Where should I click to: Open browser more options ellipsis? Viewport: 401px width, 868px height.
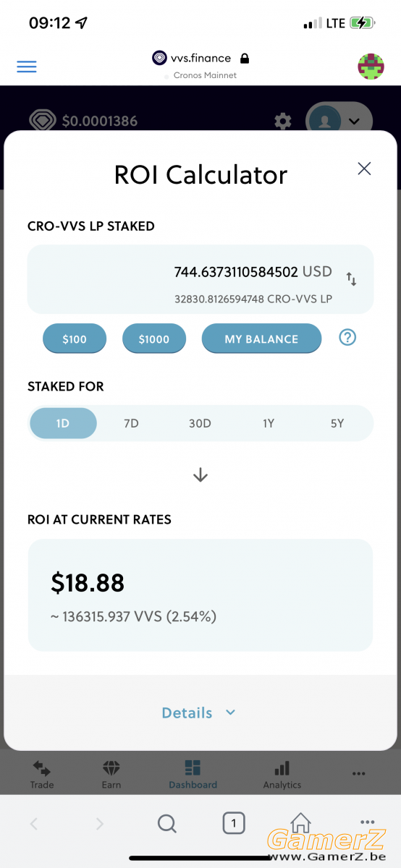367,822
